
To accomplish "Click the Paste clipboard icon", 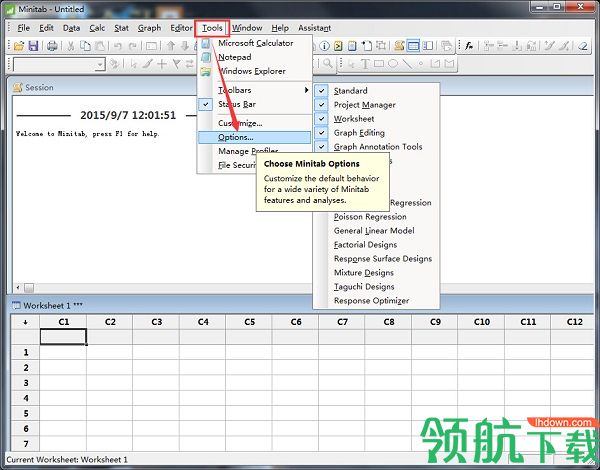I will (99, 46).
